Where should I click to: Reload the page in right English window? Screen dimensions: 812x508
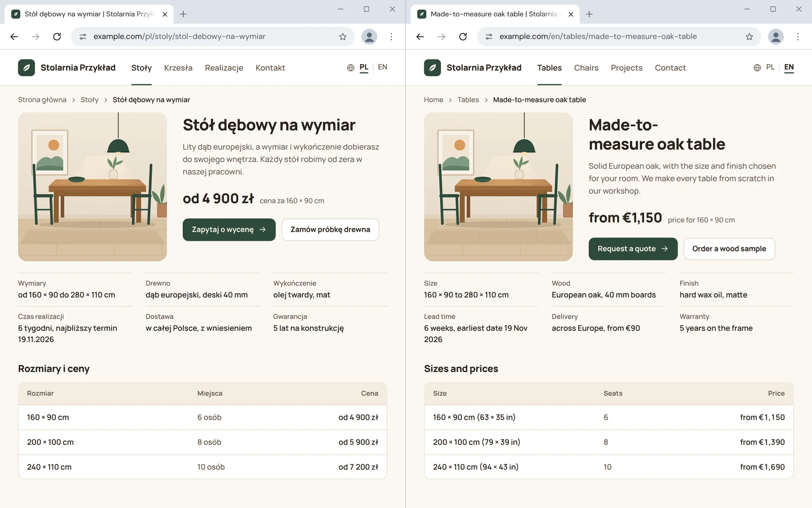[463, 37]
